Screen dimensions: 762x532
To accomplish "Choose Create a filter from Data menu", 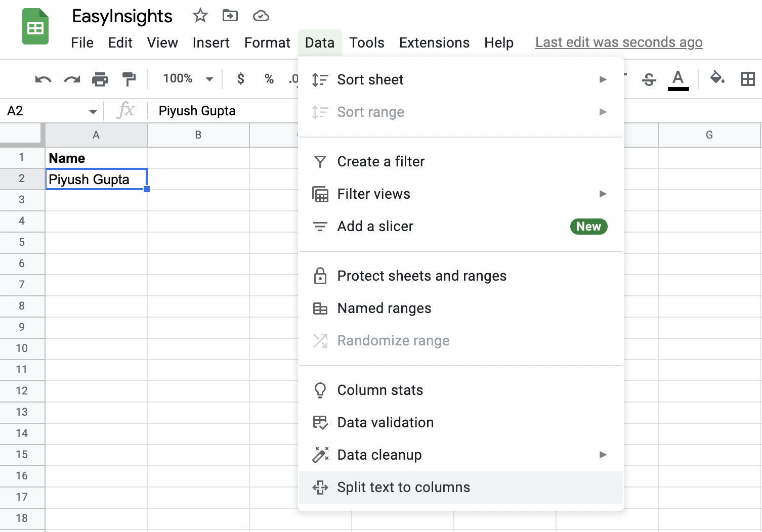I will (380, 161).
